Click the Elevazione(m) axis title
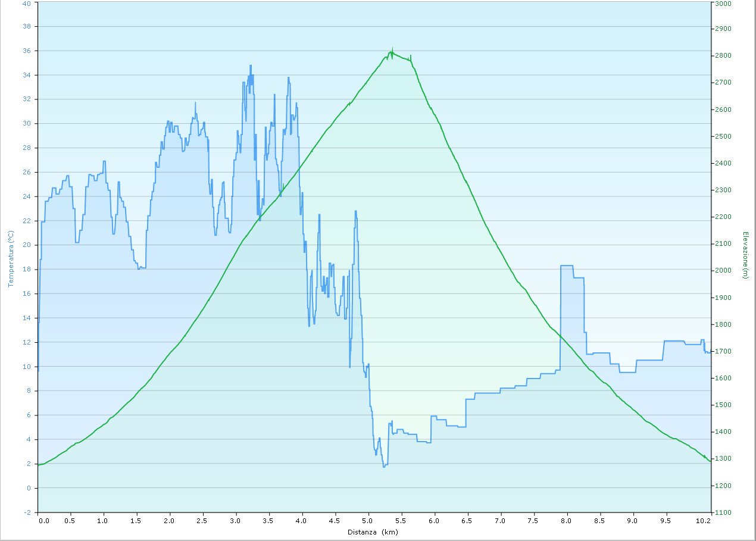The height and width of the screenshot is (541, 756). [745, 255]
